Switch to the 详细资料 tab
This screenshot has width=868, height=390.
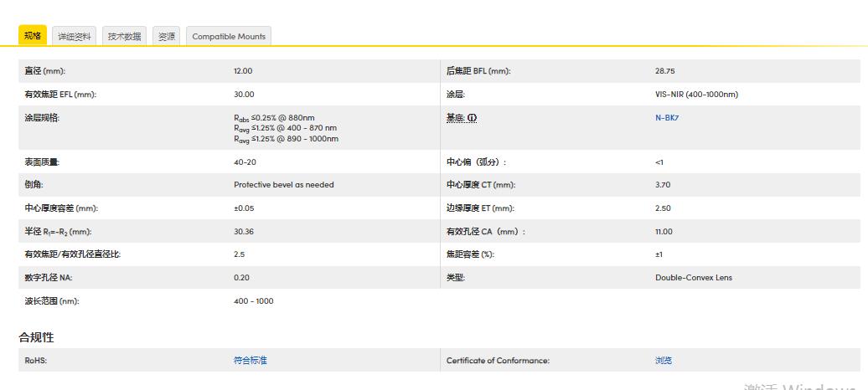(75, 36)
